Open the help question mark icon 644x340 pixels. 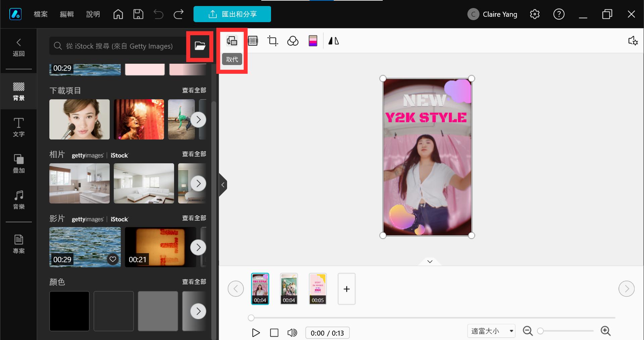coord(559,14)
